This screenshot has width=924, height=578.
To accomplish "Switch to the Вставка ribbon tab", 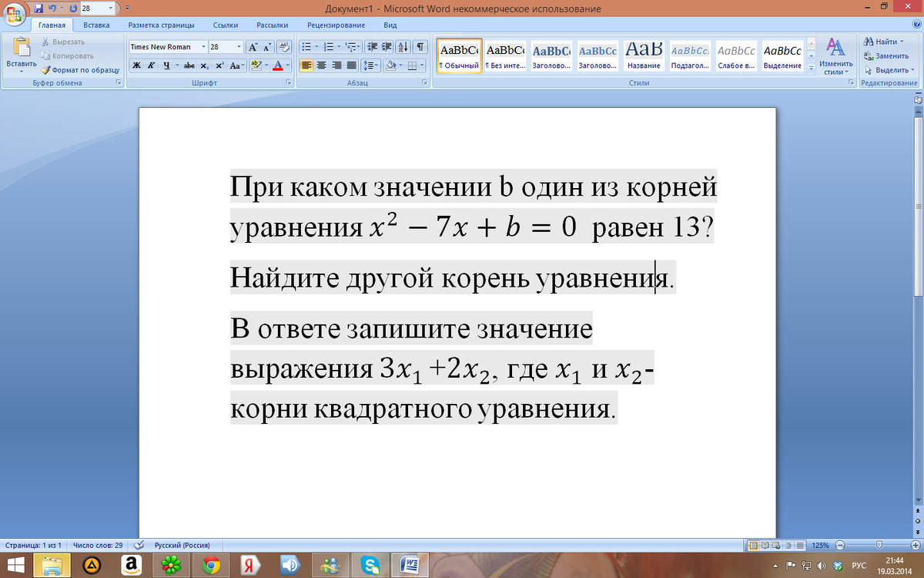I will pos(96,25).
